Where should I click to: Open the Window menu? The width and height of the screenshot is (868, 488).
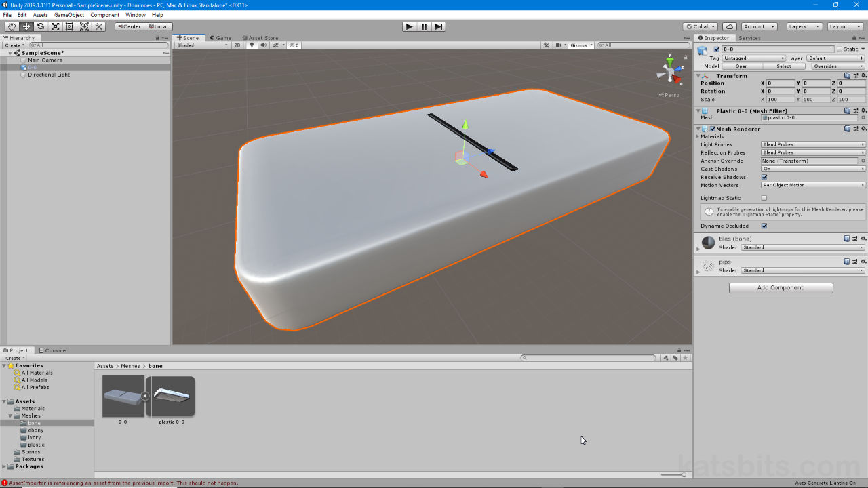click(136, 15)
